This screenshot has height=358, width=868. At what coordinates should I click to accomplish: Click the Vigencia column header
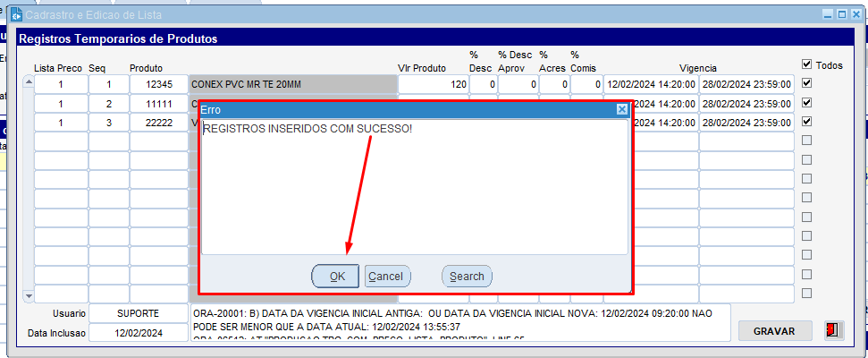point(698,68)
